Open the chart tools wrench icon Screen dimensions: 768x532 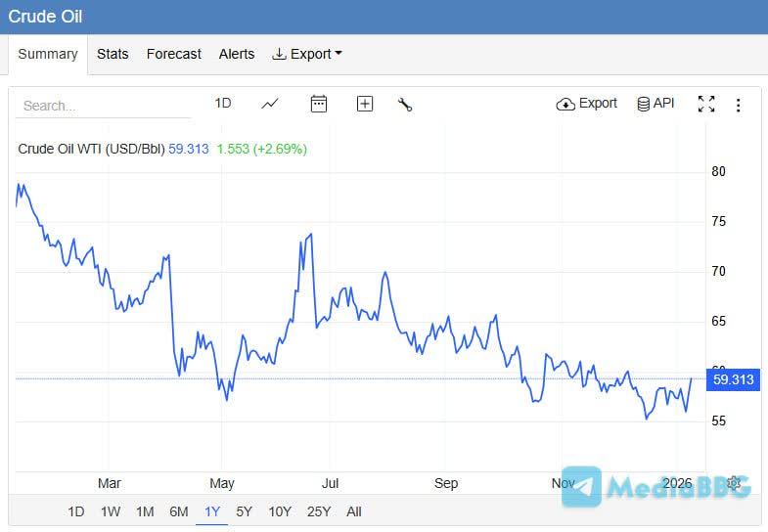tap(405, 104)
